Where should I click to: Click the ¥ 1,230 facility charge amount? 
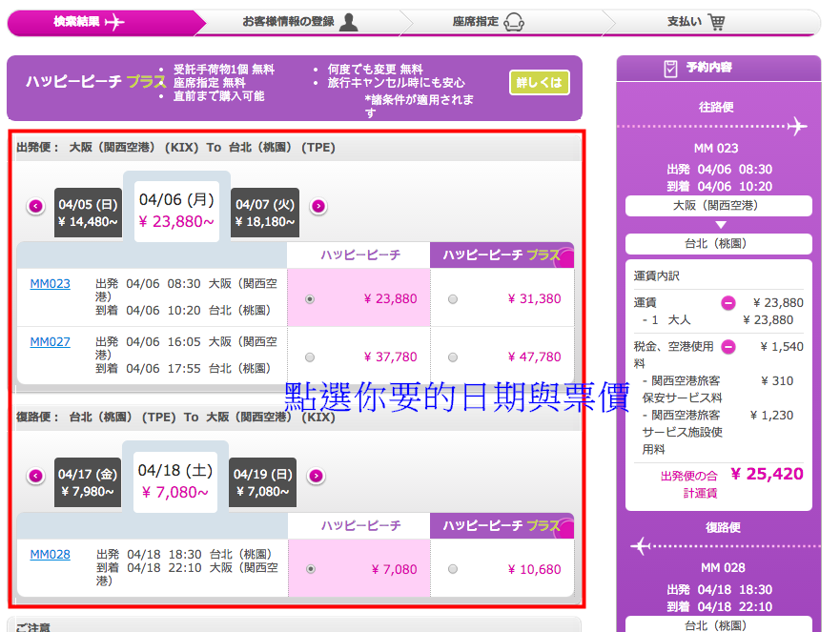(771, 416)
